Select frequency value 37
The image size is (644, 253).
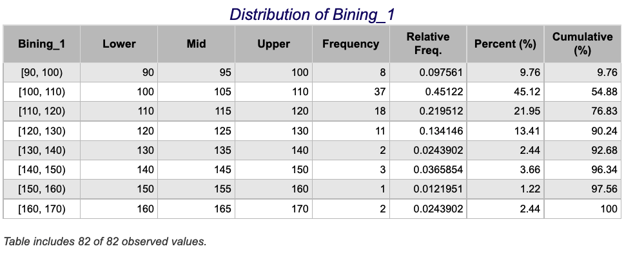coord(351,92)
